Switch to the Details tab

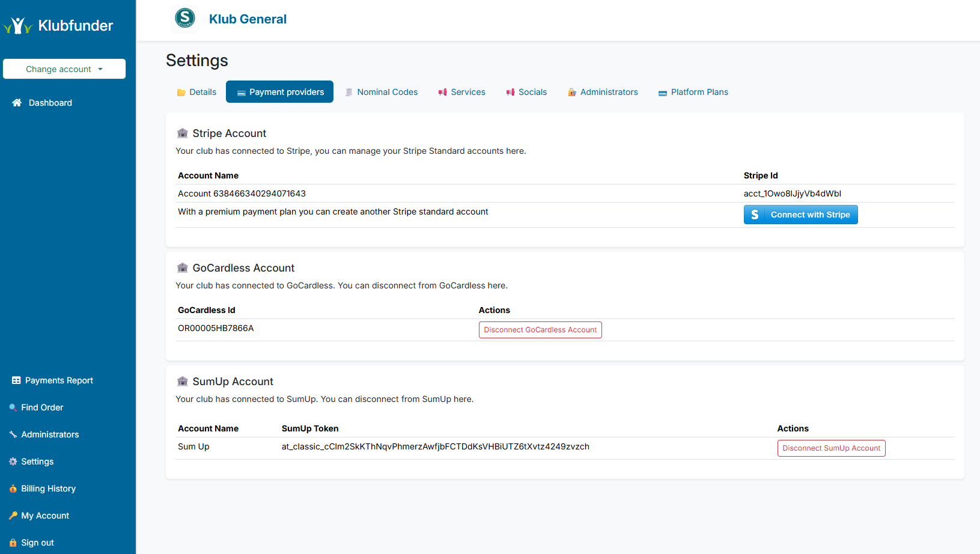click(x=202, y=91)
